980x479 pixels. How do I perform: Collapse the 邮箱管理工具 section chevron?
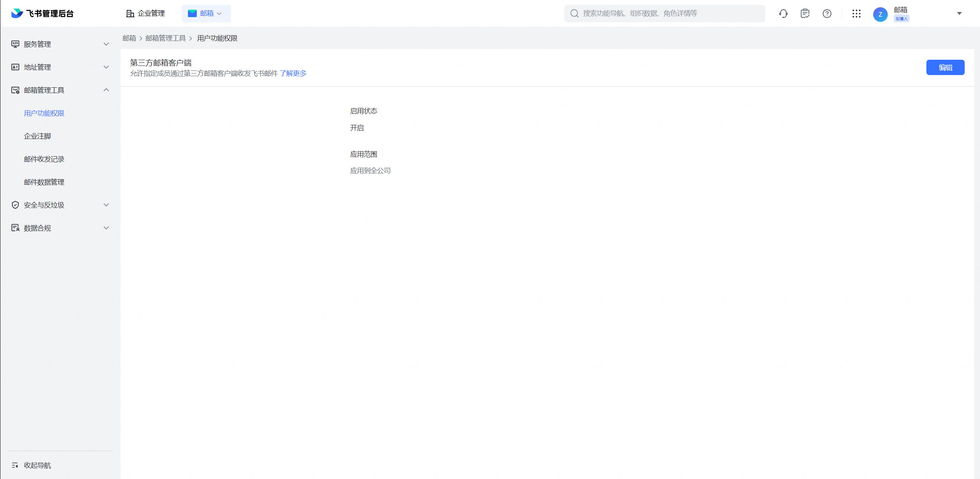[106, 90]
